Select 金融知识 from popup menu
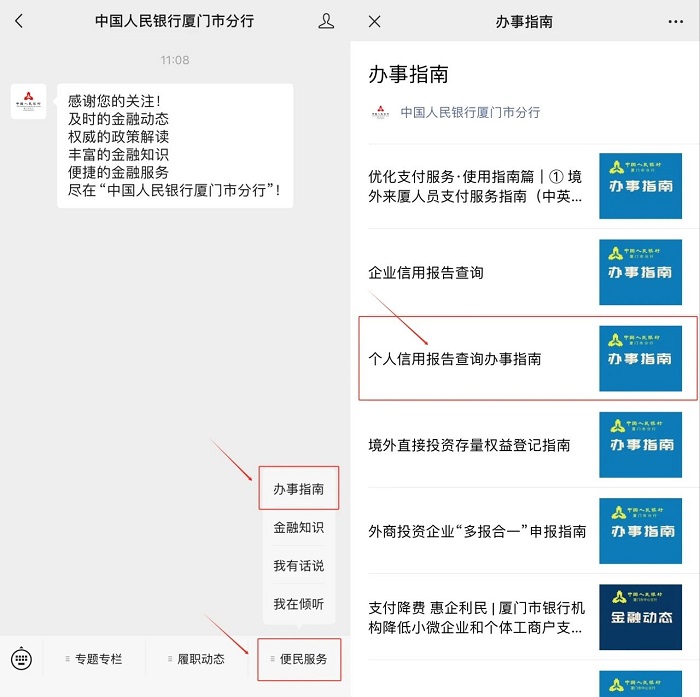The width and height of the screenshot is (700, 697). (299, 527)
